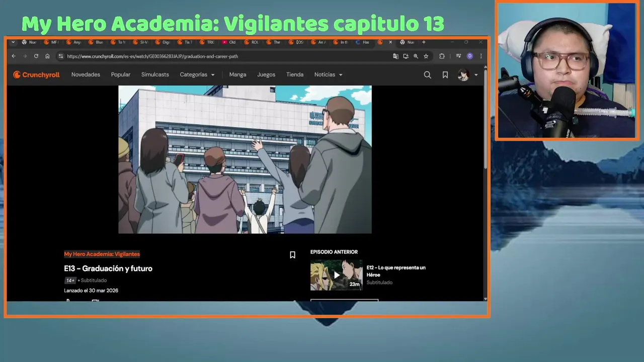Switch to the 'ROL' browser tab
This screenshot has height=362, width=644.
251,42
